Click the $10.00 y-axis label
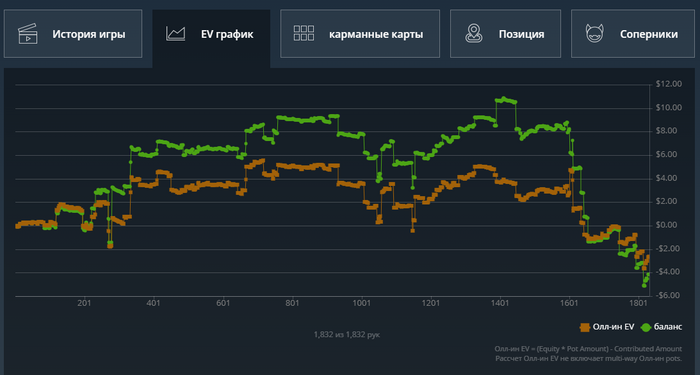Screen dimensions: 700x375 coord(669,108)
